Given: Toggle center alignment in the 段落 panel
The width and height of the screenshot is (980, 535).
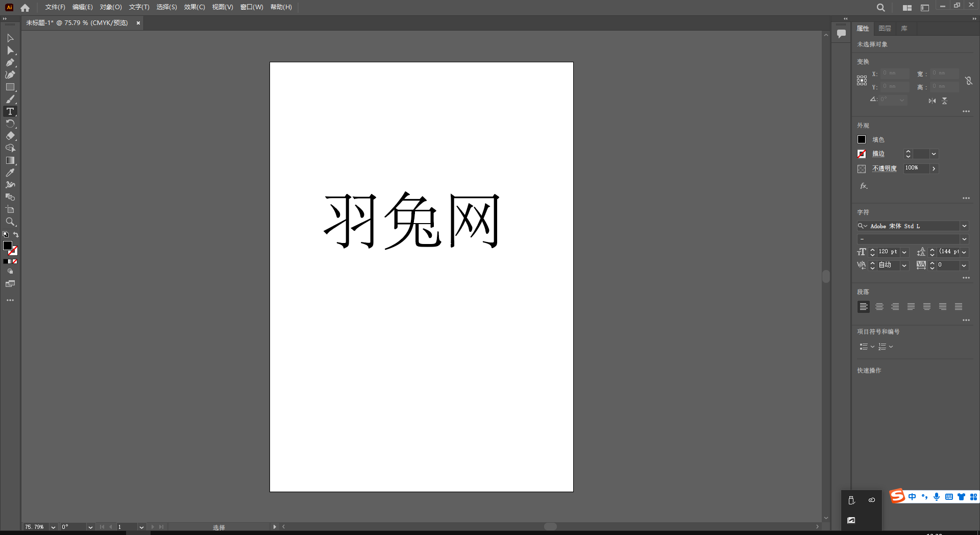Looking at the screenshot, I should (879, 307).
